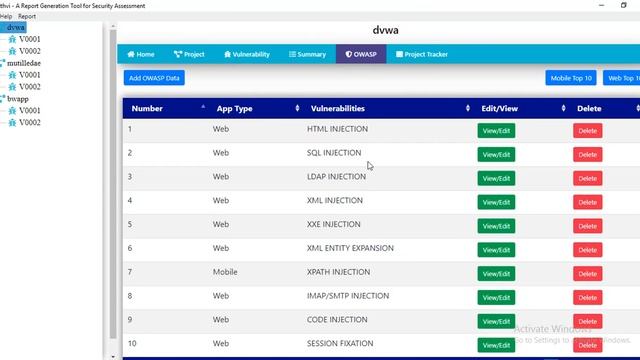The height and width of the screenshot is (360, 640).
Task: Click the bug icon beside bwapp V0001
Action: pos(12,111)
